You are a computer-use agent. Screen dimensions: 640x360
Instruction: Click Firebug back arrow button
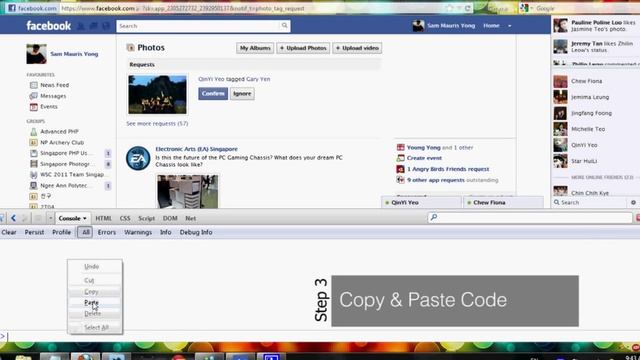(x=13, y=218)
